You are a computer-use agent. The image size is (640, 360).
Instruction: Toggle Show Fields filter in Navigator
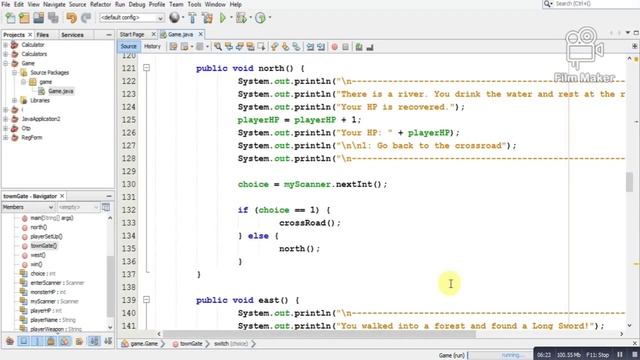point(24,341)
